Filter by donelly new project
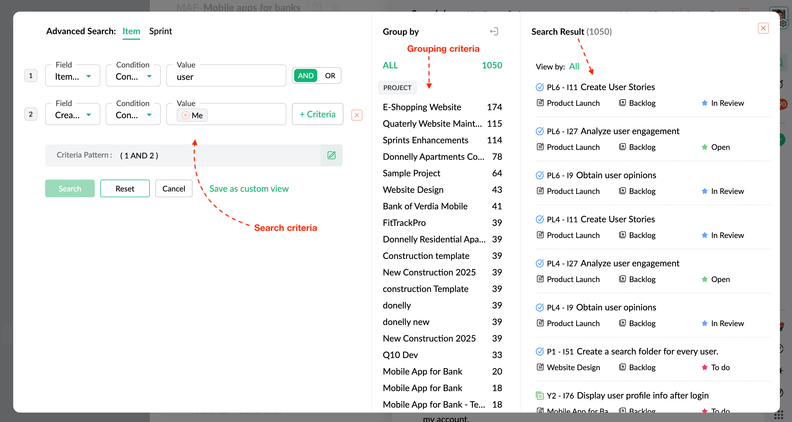The image size is (792, 422). [x=442, y=322]
